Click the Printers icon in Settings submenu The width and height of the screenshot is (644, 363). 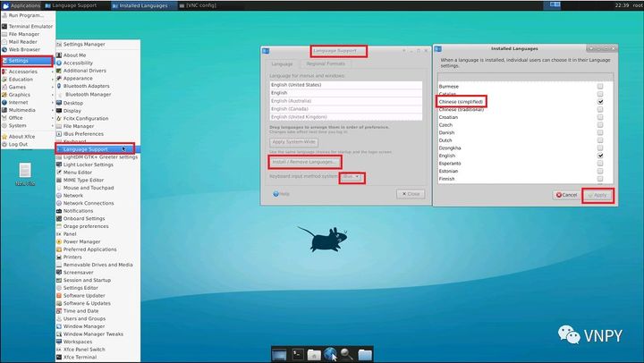(59, 257)
